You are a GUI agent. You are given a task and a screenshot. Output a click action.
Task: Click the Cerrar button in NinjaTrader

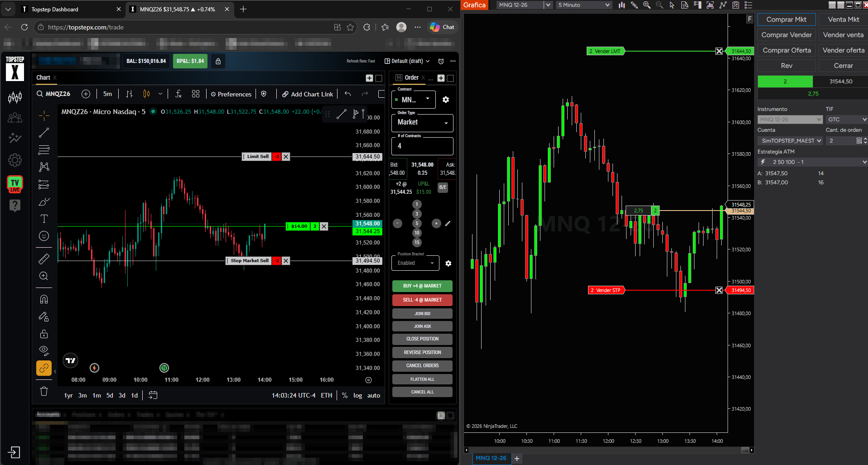[843, 66]
